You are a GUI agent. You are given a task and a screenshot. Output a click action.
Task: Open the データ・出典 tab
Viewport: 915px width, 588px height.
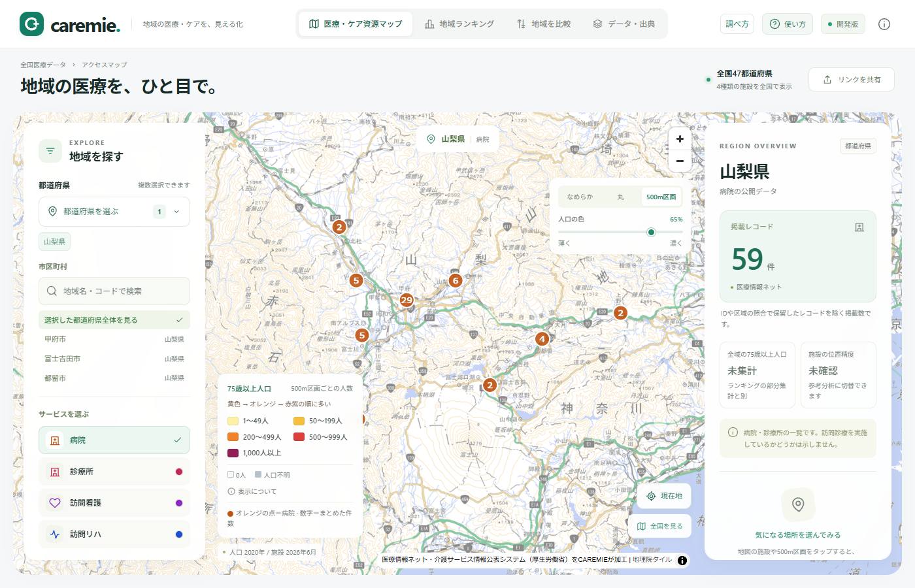click(624, 24)
